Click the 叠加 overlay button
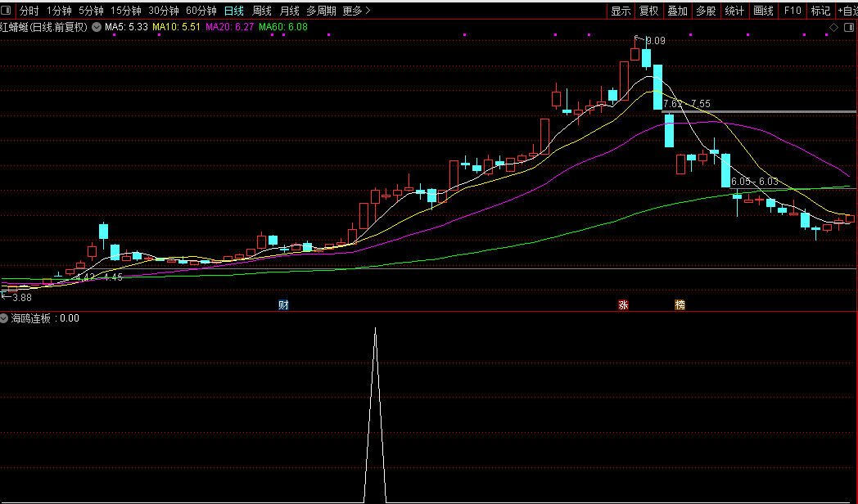Viewport: 858px width, 504px height. 677,11
